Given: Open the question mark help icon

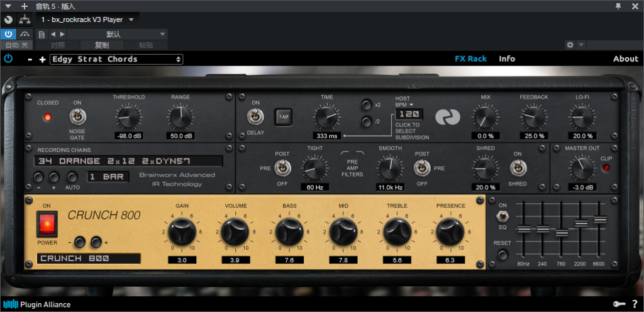Looking at the screenshot, I should click(x=635, y=304).
